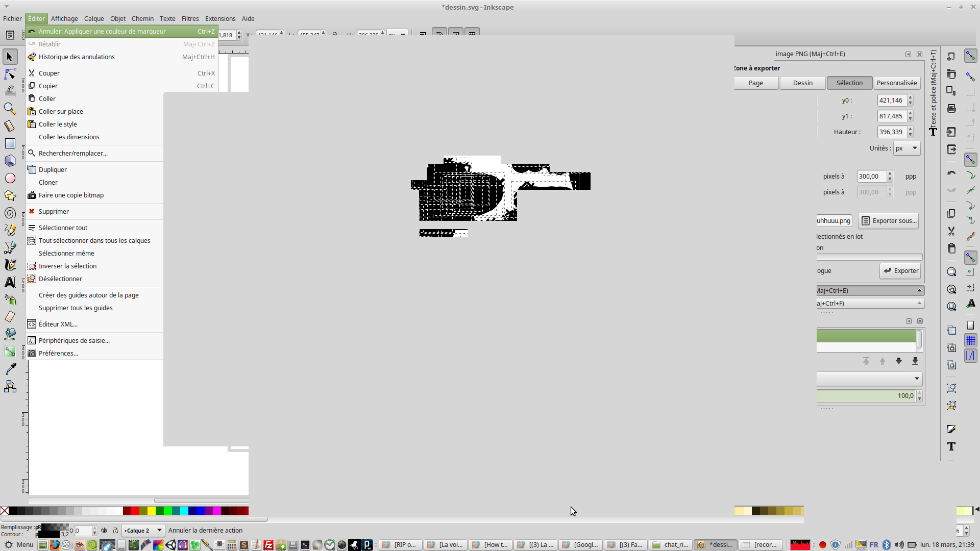Select the Calligraphy pen tool
The image size is (980, 551).
(x=10, y=265)
